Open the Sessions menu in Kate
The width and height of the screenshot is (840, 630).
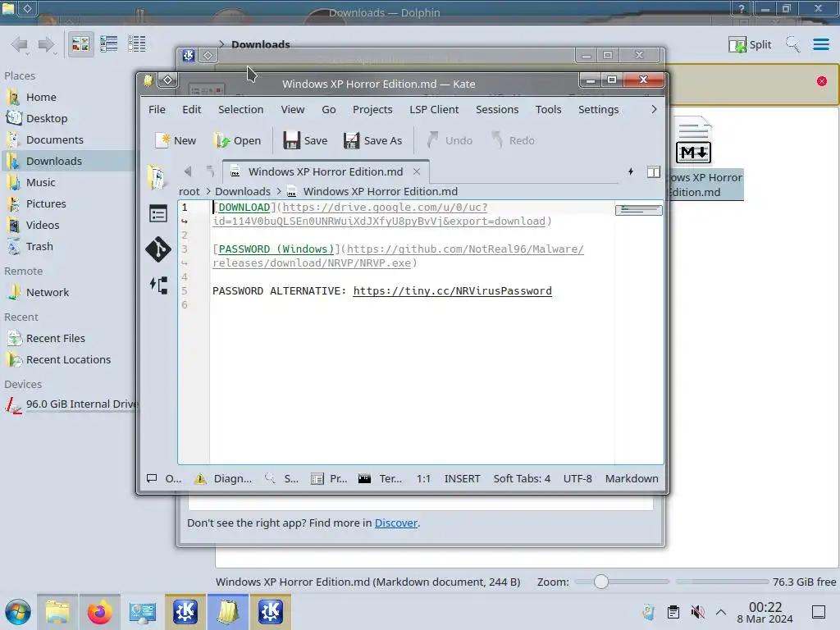coord(497,109)
